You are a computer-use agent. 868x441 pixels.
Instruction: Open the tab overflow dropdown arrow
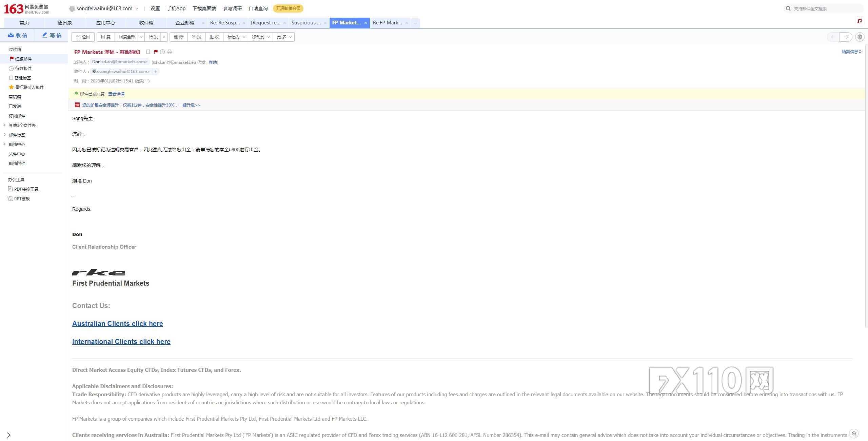click(415, 23)
